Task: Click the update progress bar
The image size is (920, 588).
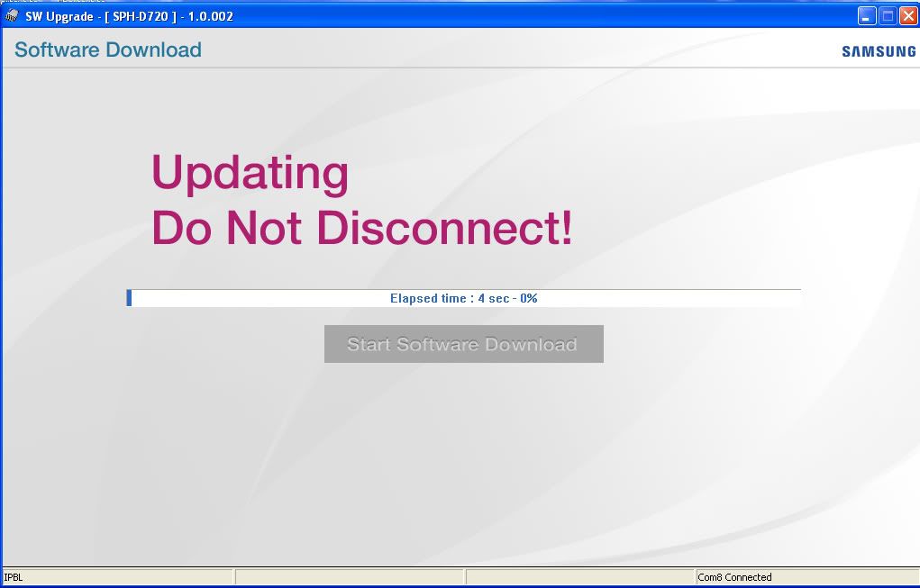Action: coord(463,298)
